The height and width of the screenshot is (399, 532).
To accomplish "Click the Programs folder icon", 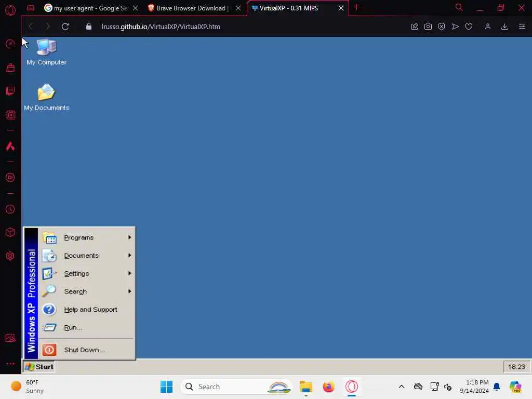I will tap(49, 238).
